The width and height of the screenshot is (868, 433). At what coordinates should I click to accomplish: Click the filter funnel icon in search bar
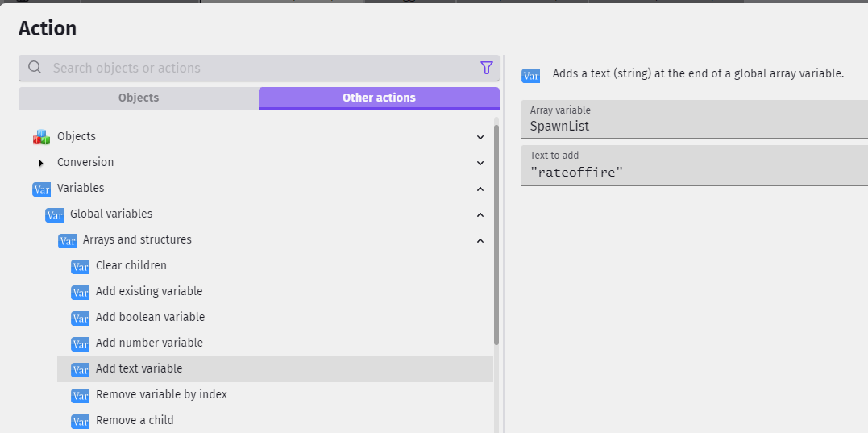pyautogui.click(x=486, y=68)
